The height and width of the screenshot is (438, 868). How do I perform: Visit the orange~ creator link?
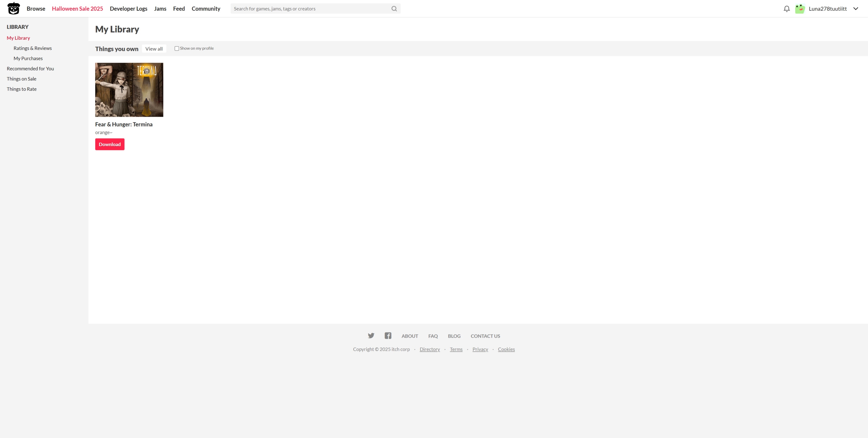103,132
